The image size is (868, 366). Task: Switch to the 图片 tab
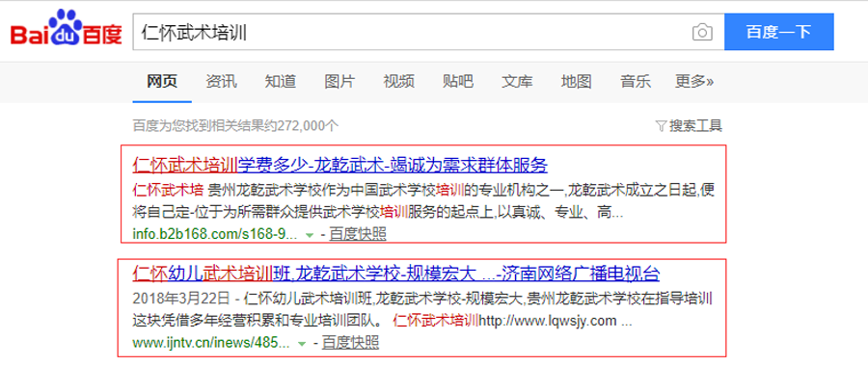click(x=339, y=82)
